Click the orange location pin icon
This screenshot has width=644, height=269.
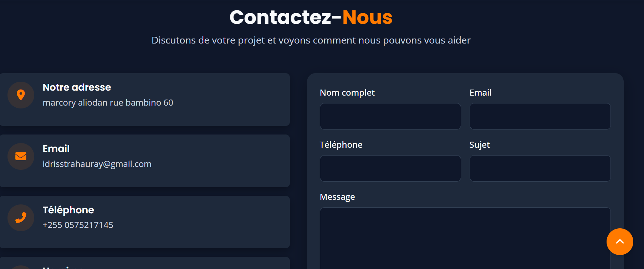pos(21,95)
